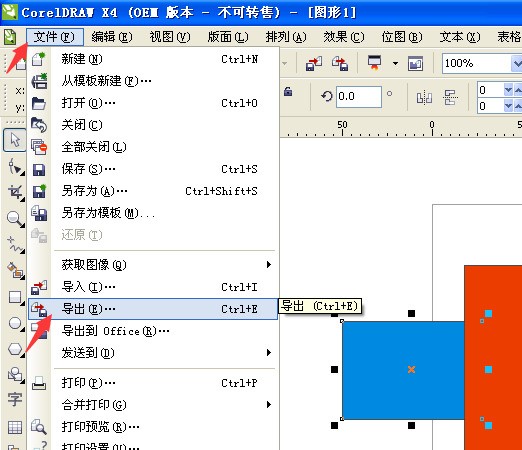Choose 导出 from the File menu

(153, 309)
